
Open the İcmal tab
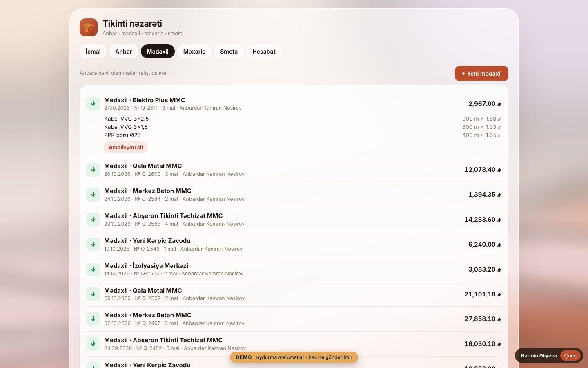[x=93, y=52]
